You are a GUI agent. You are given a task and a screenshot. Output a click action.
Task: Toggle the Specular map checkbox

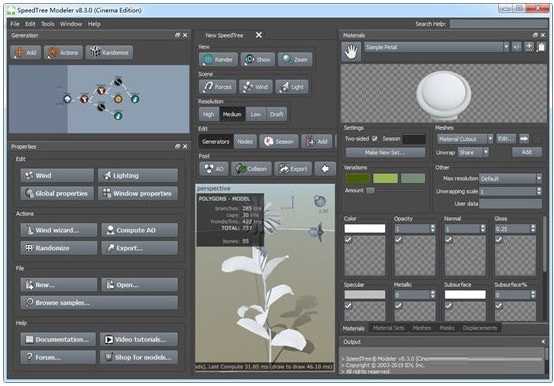tap(348, 305)
